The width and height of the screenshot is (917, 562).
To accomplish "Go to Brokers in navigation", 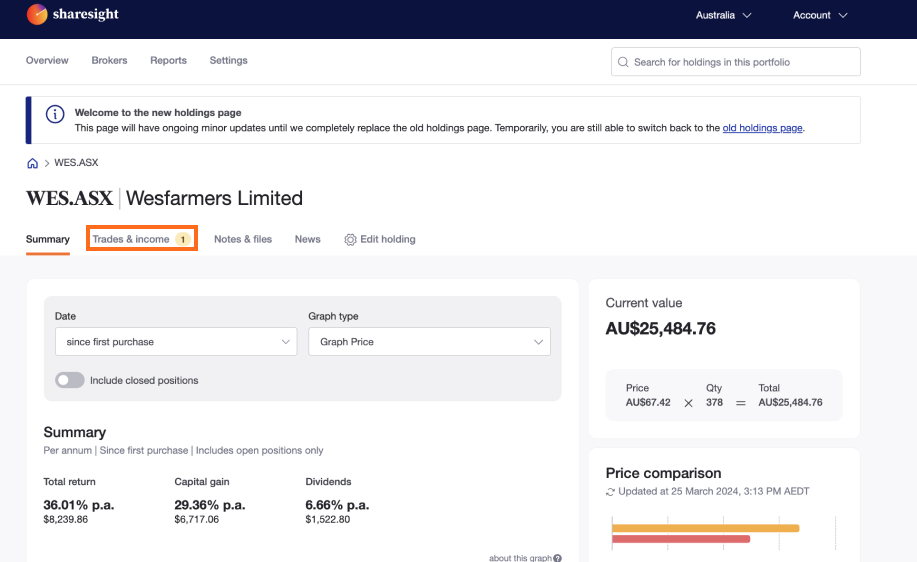I will click(x=109, y=60).
